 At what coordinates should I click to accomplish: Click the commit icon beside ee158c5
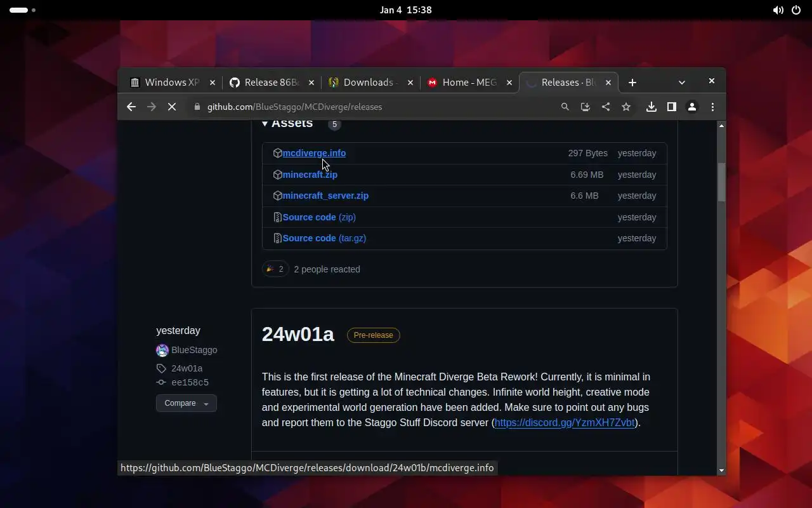pyautogui.click(x=161, y=382)
